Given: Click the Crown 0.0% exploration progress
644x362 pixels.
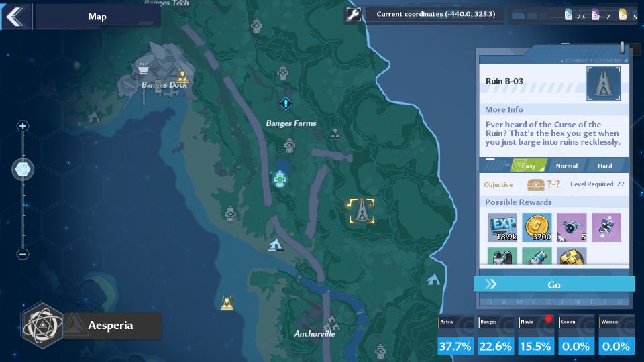Looking at the screenshot, I should 576,335.
